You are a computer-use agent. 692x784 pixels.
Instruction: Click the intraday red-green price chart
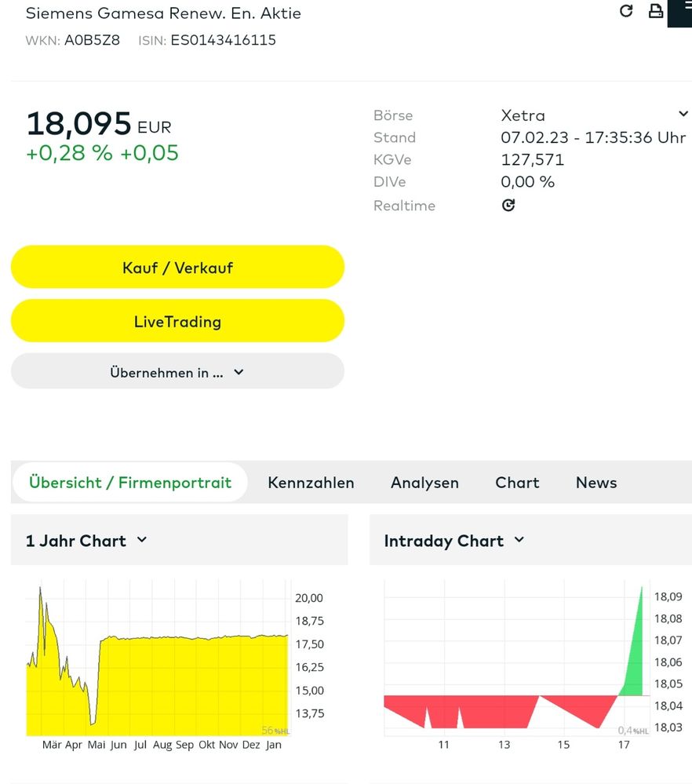(x=516, y=658)
